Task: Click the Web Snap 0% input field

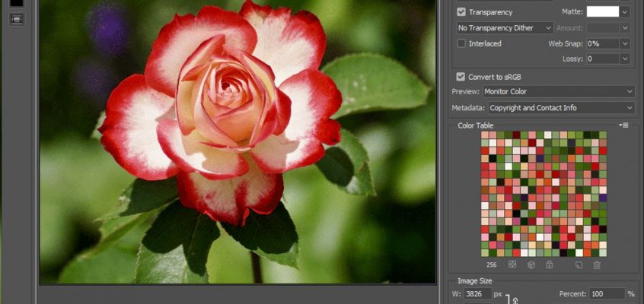Action: click(x=603, y=43)
